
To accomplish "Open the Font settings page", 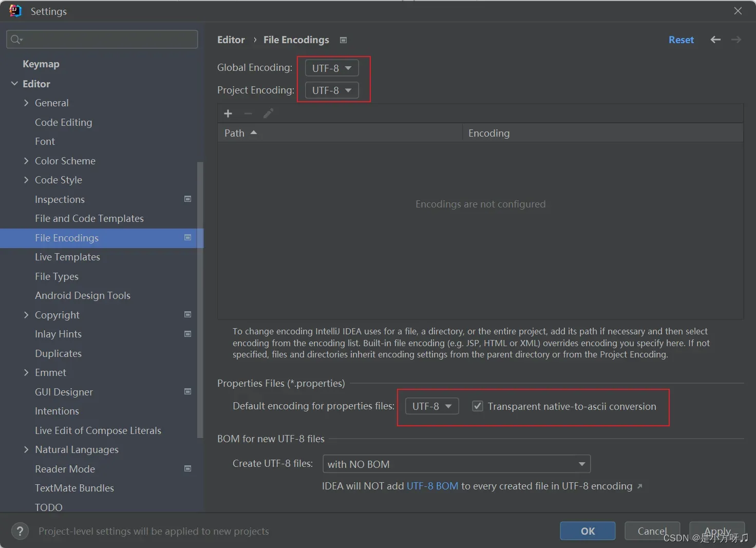I will (x=45, y=141).
